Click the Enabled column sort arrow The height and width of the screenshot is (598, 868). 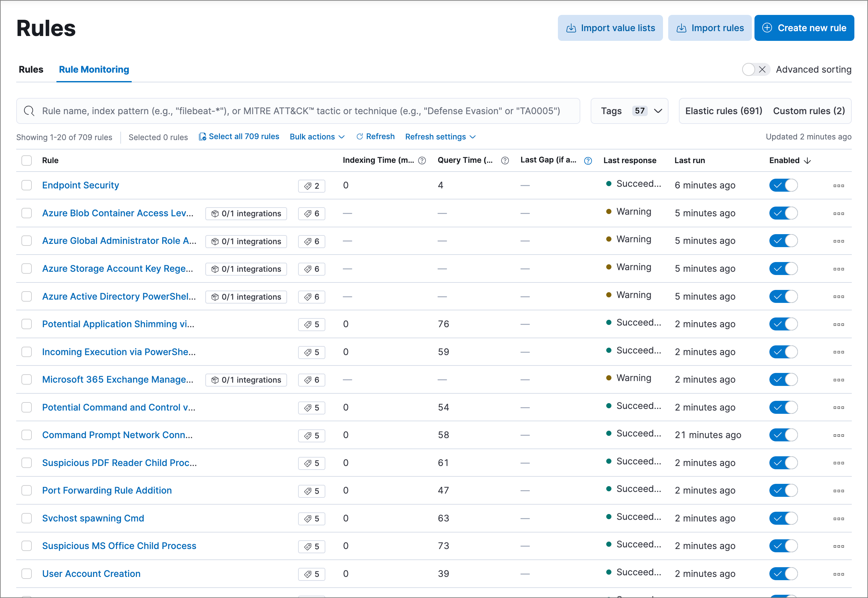(808, 161)
